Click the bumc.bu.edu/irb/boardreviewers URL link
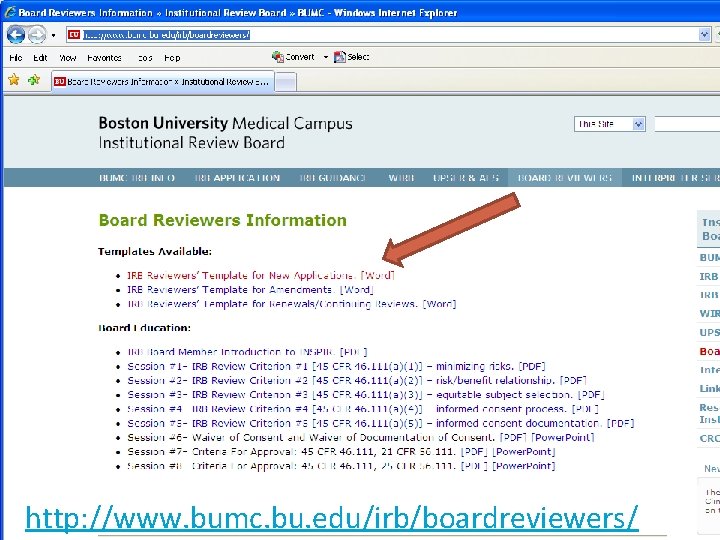Image resolution: width=720 pixels, height=540 pixels. coord(332,518)
